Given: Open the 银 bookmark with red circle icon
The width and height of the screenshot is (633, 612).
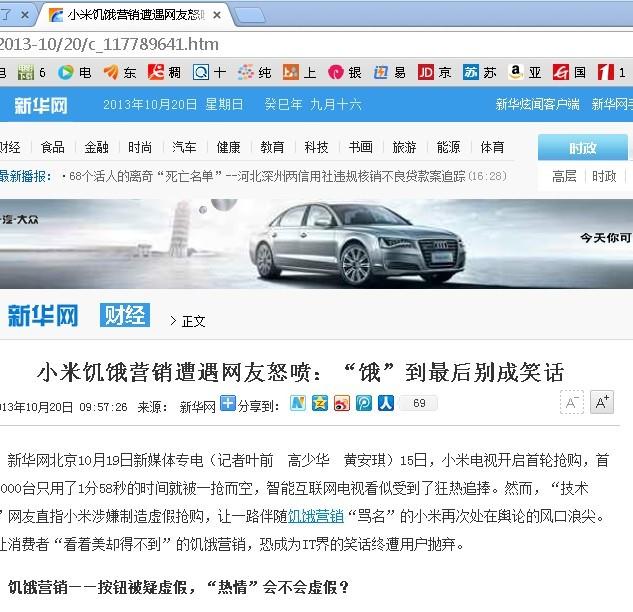Looking at the screenshot, I should pos(344,73).
